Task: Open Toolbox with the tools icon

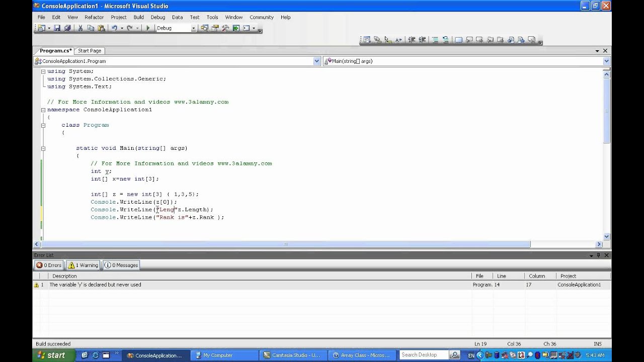Action: pyautogui.click(x=225, y=28)
